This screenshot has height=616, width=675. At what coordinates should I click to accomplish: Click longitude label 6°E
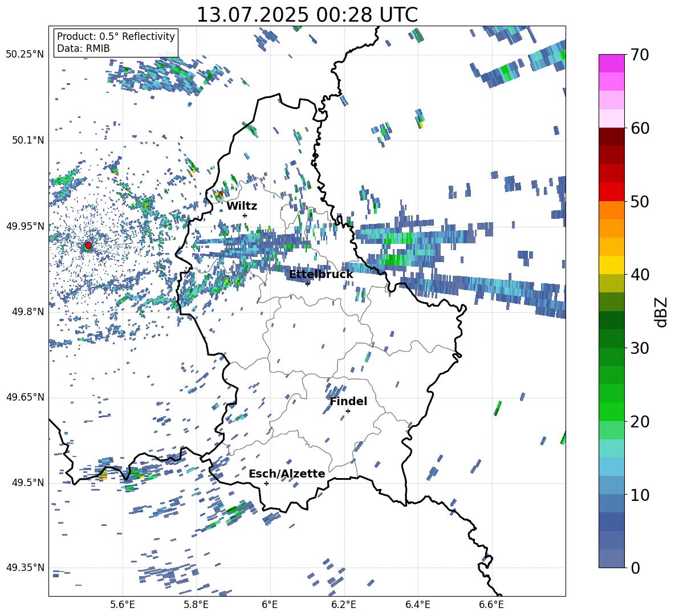pyautogui.click(x=270, y=605)
